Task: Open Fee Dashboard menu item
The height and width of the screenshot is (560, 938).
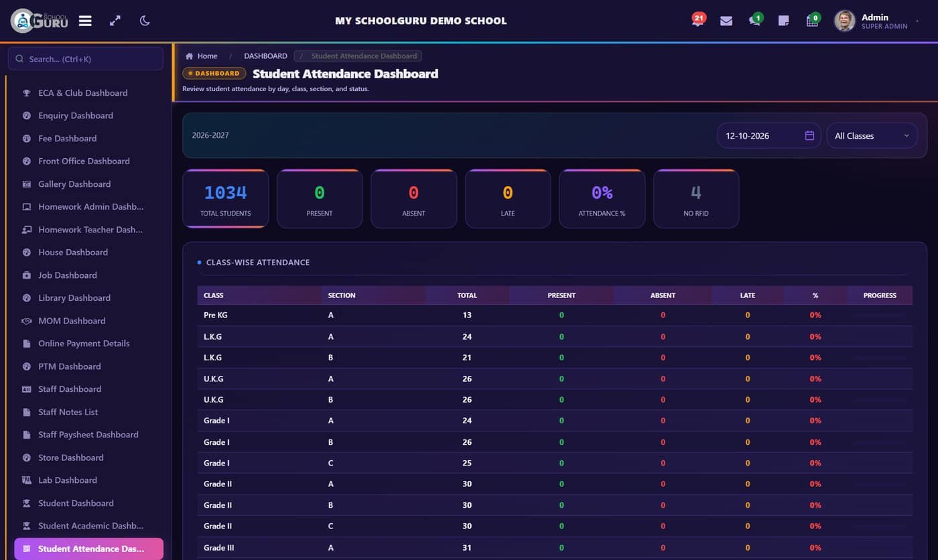Action: click(88, 139)
